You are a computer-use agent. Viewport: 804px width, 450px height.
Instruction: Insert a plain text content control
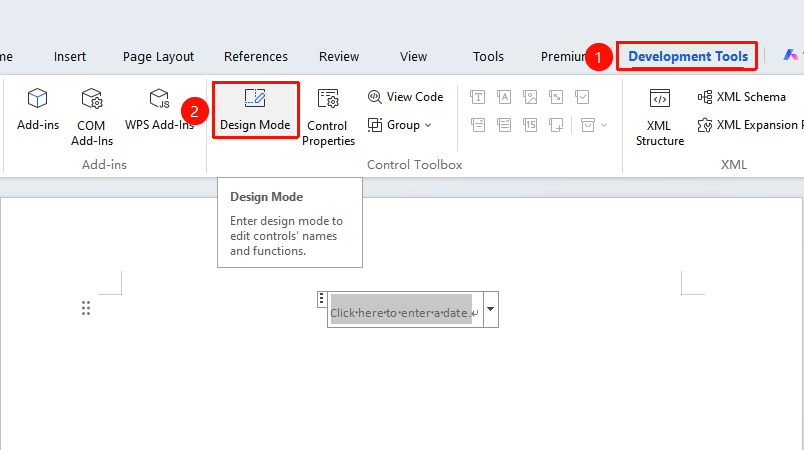504,97
